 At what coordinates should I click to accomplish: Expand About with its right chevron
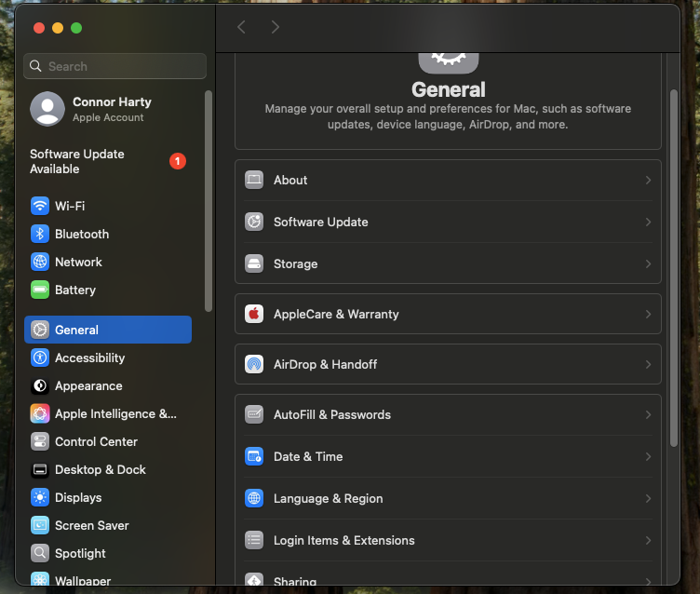click(648, 180)
